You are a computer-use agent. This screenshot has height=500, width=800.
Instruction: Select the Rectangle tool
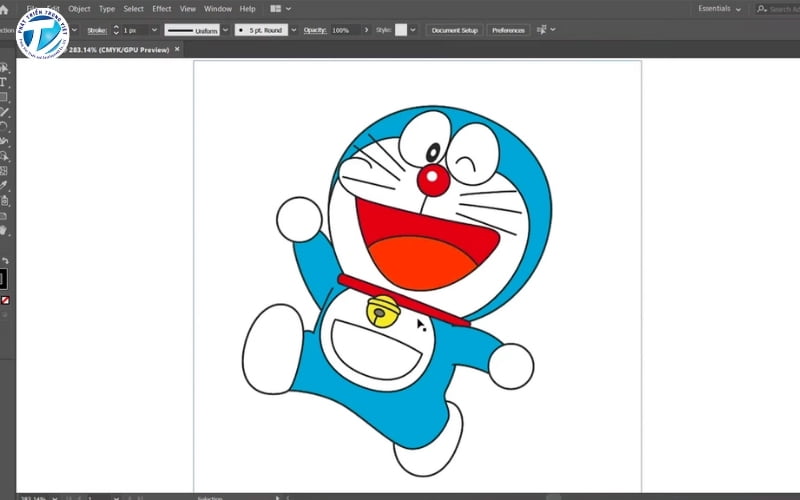pyautogui.click(x=4, y=97)
